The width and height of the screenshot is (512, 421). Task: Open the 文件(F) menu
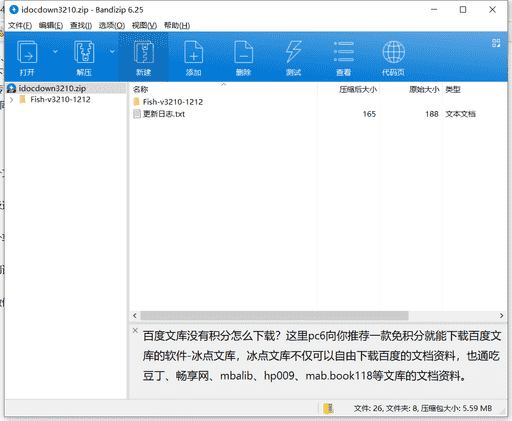20,26
